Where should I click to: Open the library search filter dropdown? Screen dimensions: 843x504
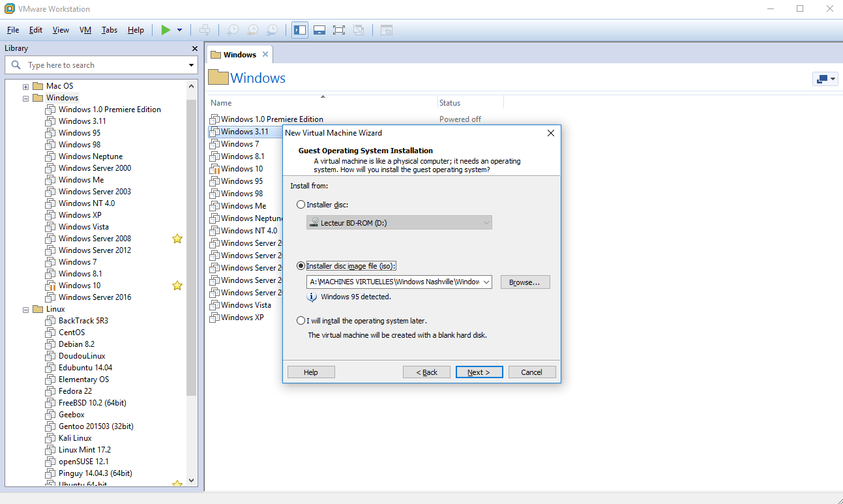(x=191, y=65)
